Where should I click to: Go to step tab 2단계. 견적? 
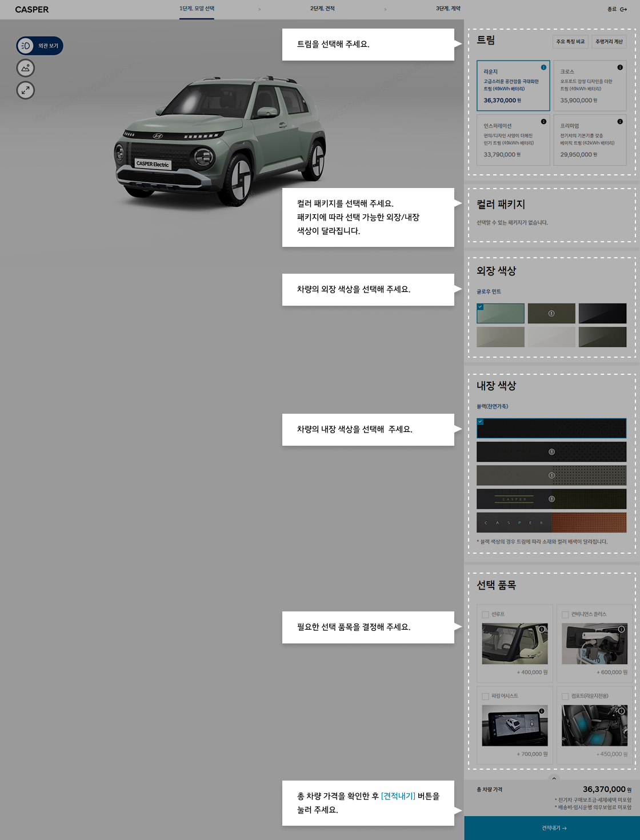click(x=322, y=9)
